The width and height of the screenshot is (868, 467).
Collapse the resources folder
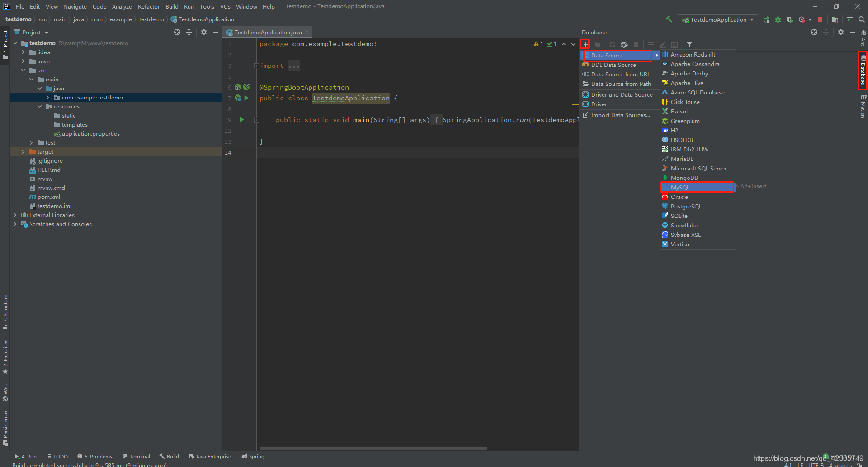click(39, 107)
